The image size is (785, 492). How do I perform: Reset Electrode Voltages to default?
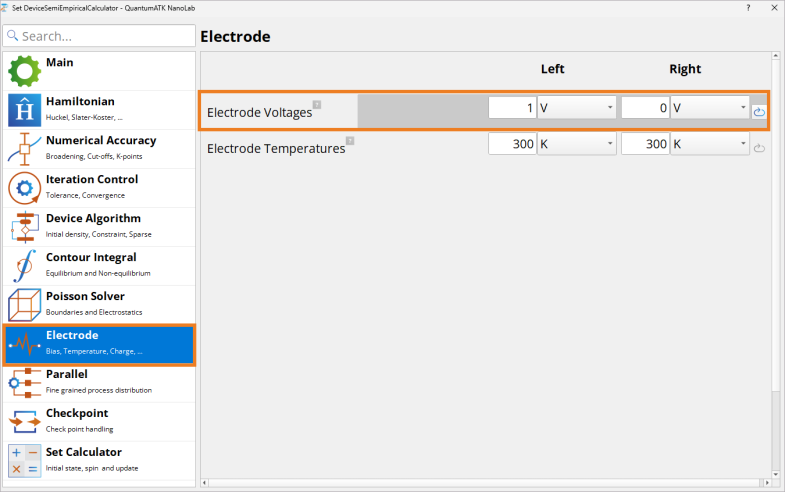point(759,112)
